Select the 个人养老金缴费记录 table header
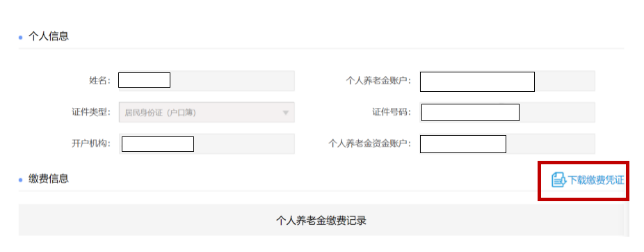644x252 pixels. pos(321,221)
